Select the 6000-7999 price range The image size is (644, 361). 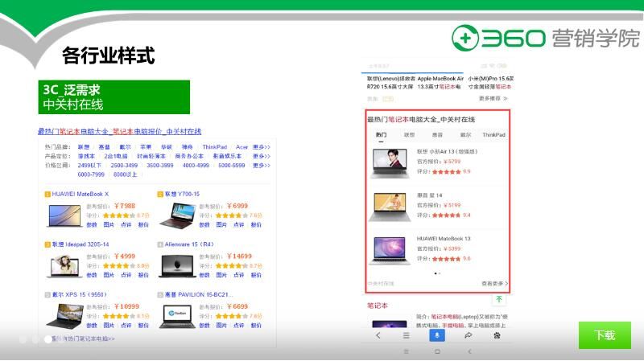(91, 174)
